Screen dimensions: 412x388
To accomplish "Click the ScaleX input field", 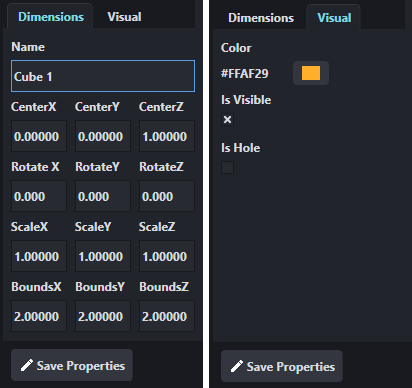I will [39, 256].
